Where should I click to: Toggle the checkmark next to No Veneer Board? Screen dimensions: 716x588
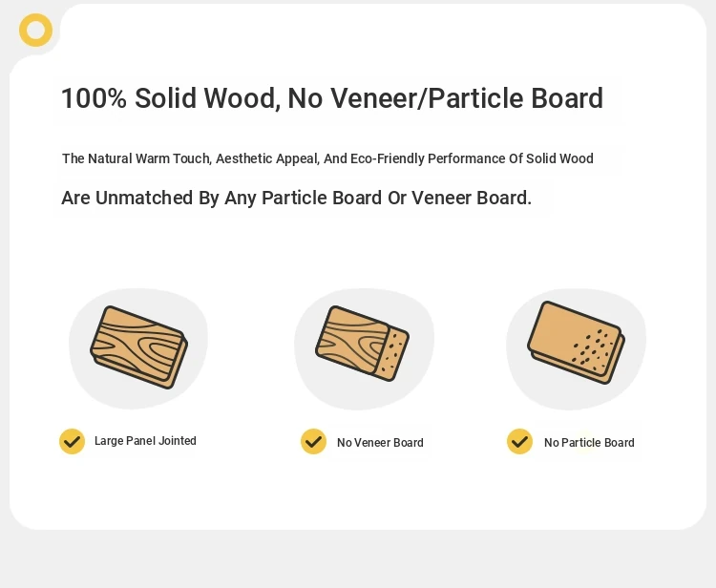click(314, 441)
